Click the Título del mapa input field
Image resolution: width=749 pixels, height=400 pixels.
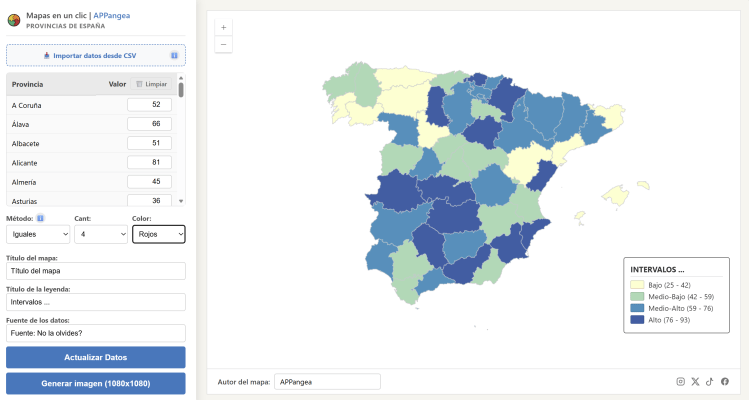(96, 271)
